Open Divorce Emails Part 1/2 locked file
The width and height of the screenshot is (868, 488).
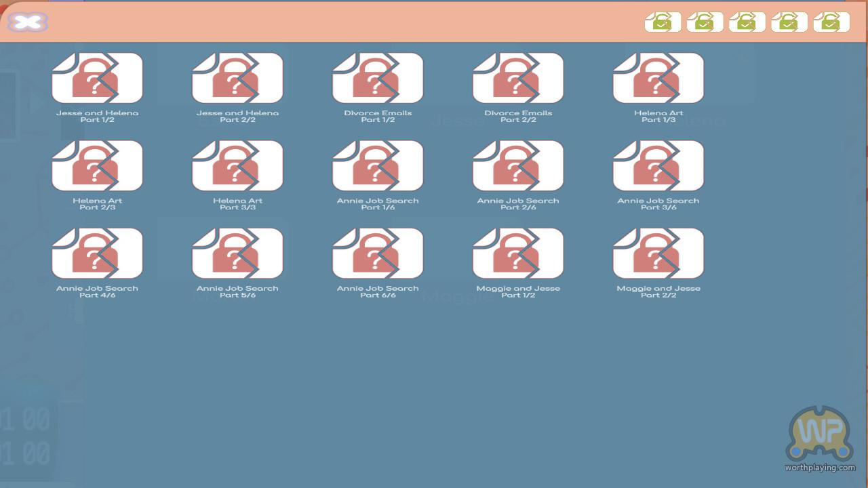[x=378, y=78]
